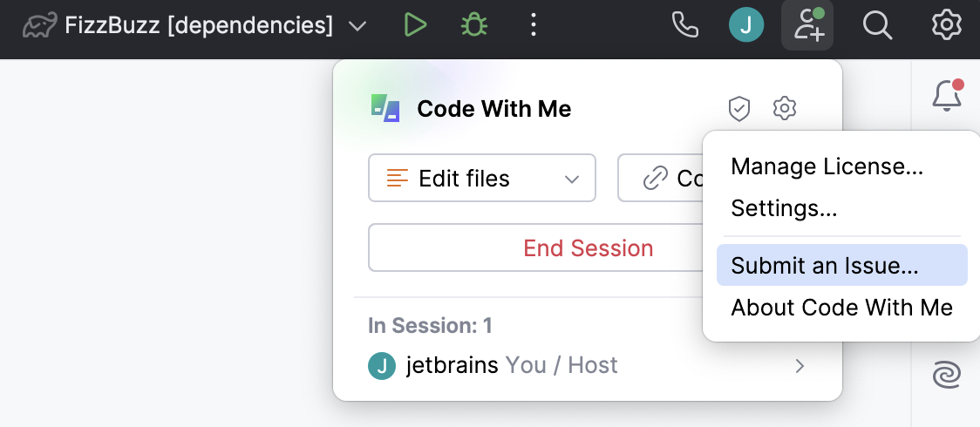Click the shield permissions icon

pos(739,109)
